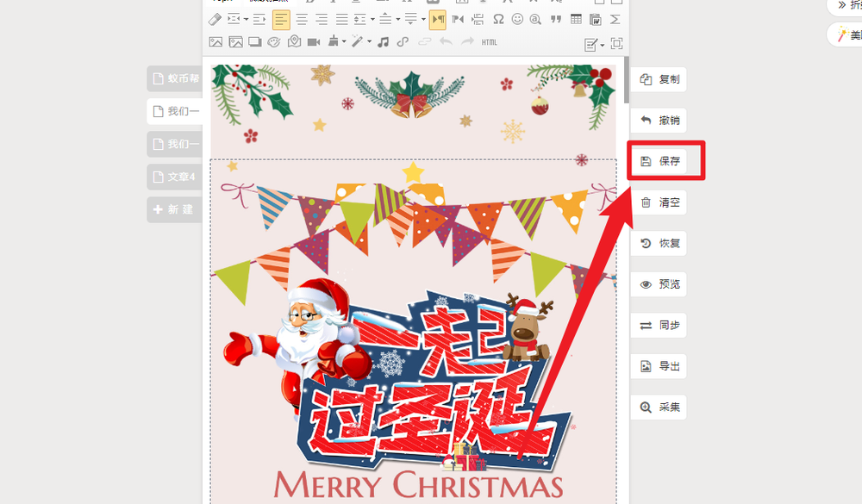Toggle the fullscreen editor icon
The height and width of the screenshot is (504, 862).
coord(617,43)
